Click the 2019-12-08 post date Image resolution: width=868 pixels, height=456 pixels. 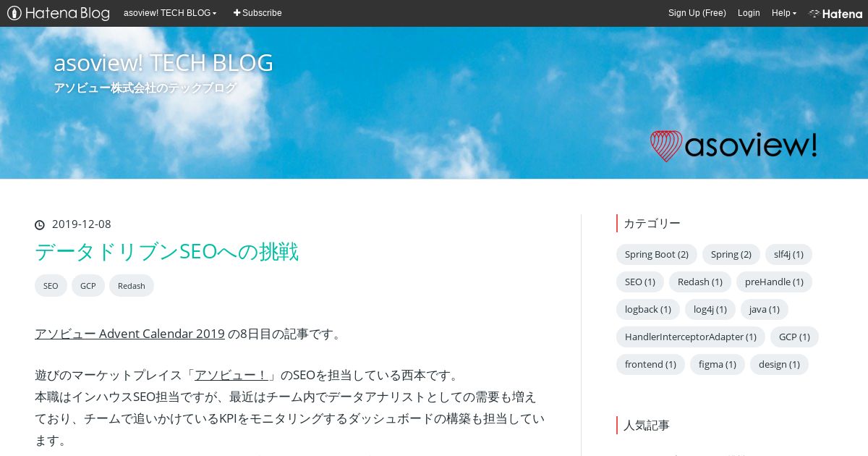[82, 224]
